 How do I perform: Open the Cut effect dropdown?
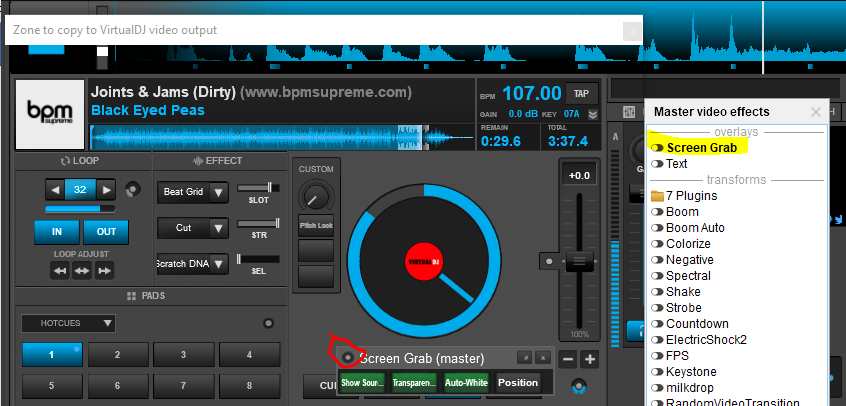pyautogui.click(x=219, y=228)
